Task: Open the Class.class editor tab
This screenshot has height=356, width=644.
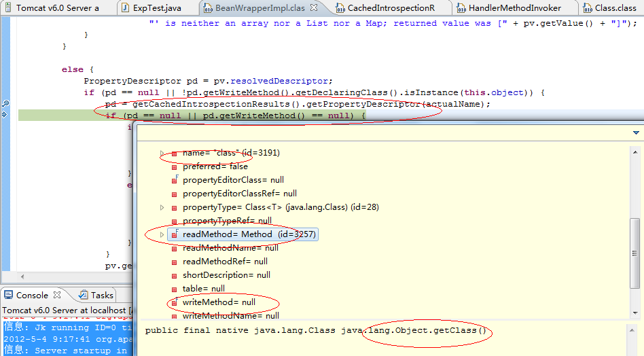Action: (x=615, y=7)
